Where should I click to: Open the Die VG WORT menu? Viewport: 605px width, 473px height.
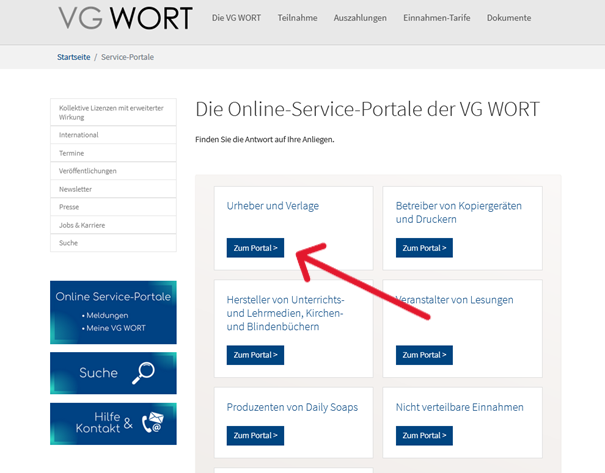[x=236, y=18]
